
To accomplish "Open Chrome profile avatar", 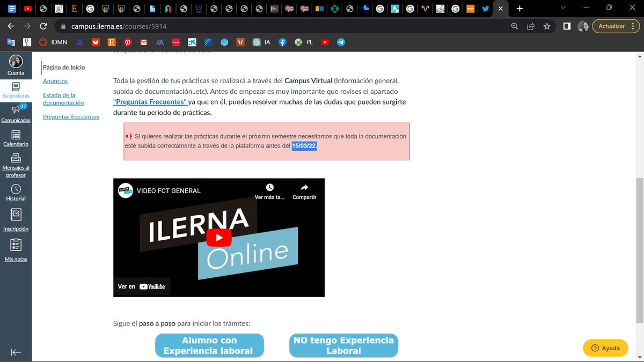I will click(583, 26).
